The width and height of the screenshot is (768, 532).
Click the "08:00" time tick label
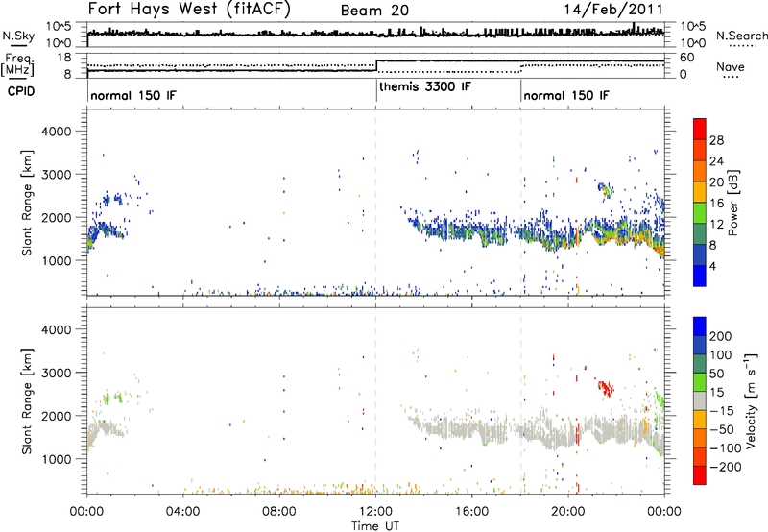point(279,512)
